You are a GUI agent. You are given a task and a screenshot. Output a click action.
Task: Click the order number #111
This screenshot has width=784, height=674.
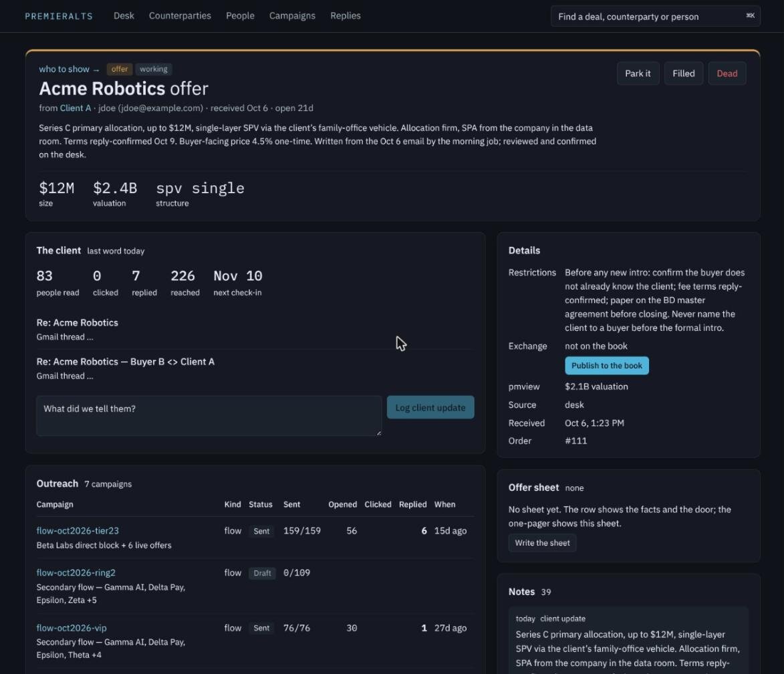tap(576, 441)
